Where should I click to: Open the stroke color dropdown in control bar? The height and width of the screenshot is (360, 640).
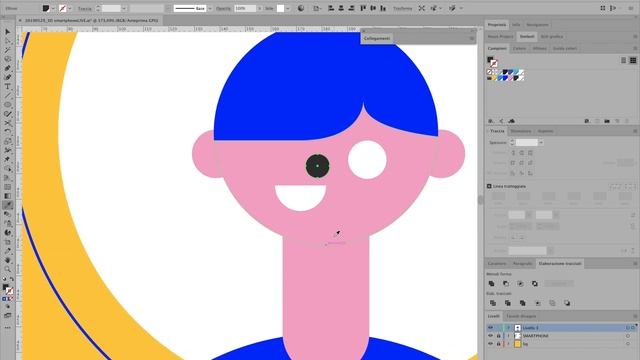69,8
